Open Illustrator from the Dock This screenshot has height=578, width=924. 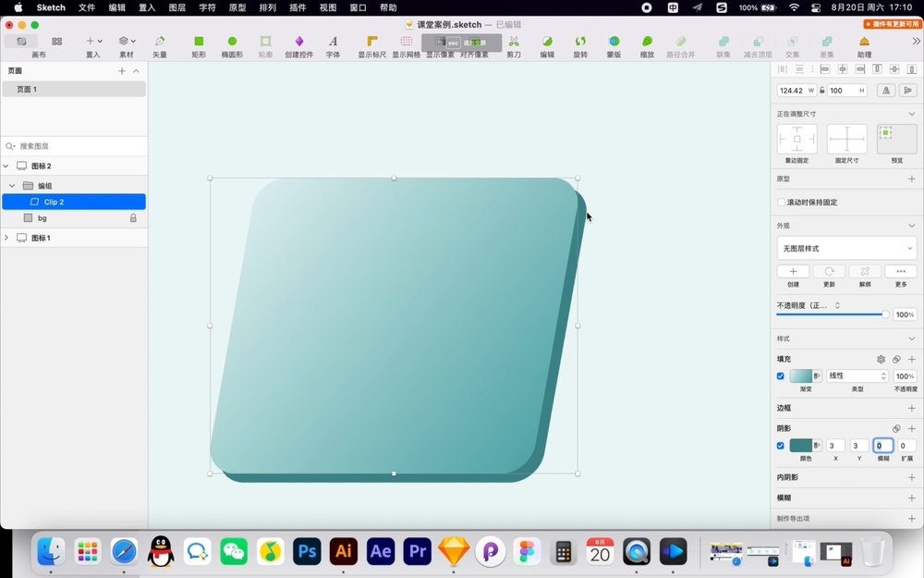click(344, 551)
